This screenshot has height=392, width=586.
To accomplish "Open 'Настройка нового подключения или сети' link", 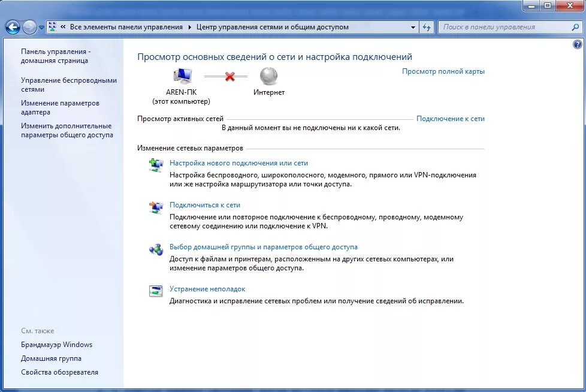I will click(x=239, y=163).
